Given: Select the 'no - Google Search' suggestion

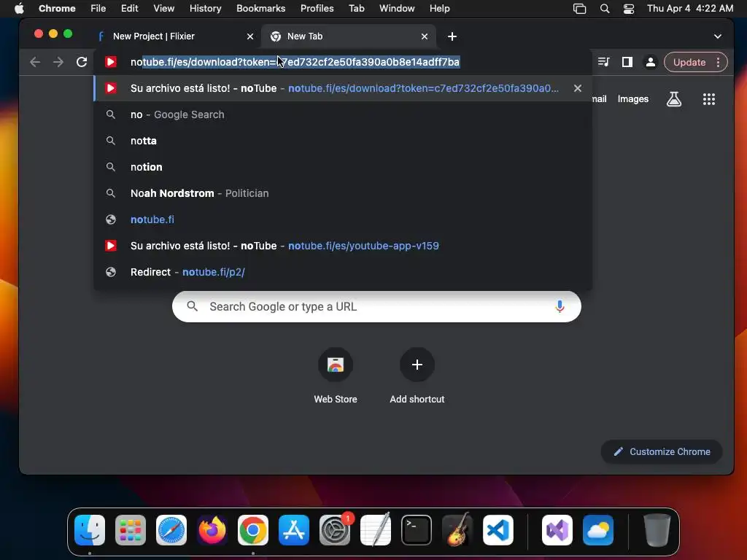Looking at the screenshot, I should pos(343,114).
